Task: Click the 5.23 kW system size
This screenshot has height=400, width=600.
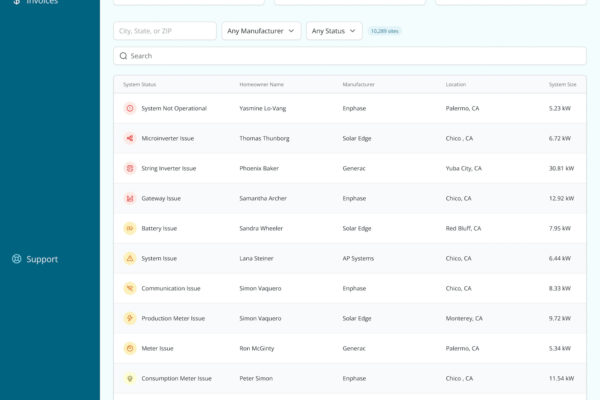Action: tap(560, 108)
